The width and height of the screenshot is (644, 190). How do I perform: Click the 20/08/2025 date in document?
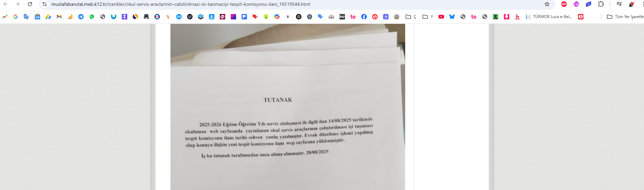(x=317, y=152)
